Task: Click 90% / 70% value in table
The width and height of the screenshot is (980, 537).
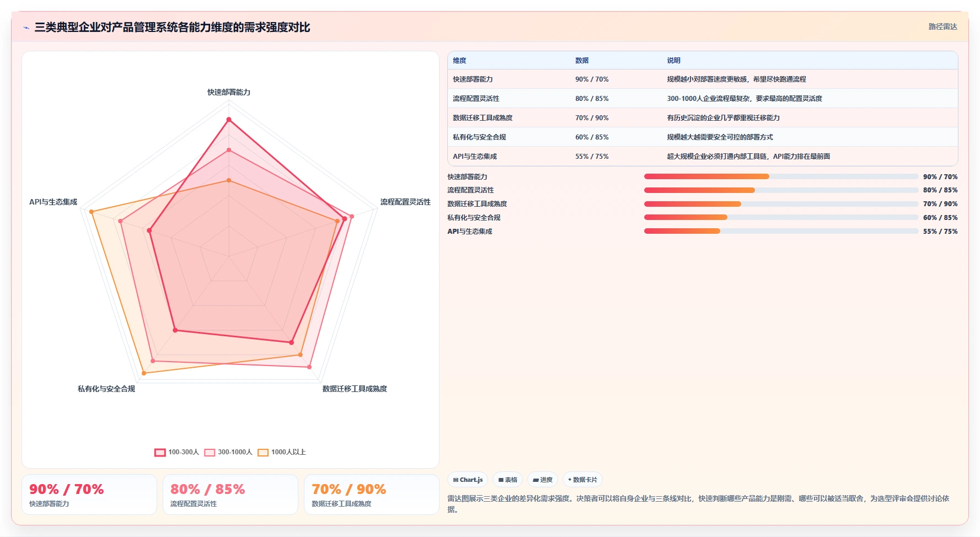Action: [592, 79]
